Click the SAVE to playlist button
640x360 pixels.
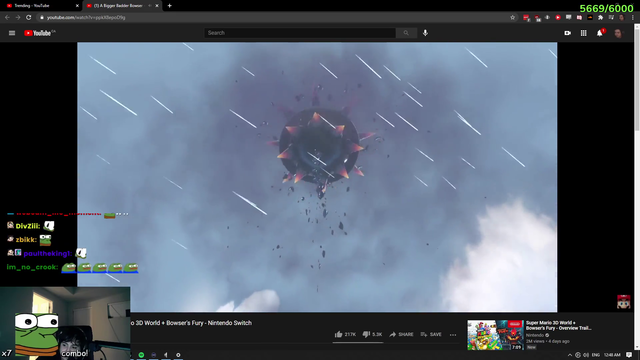431,334
